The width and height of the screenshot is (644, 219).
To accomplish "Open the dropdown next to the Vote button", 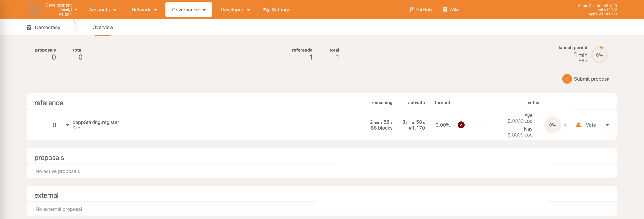I will [x=607, y=125].
